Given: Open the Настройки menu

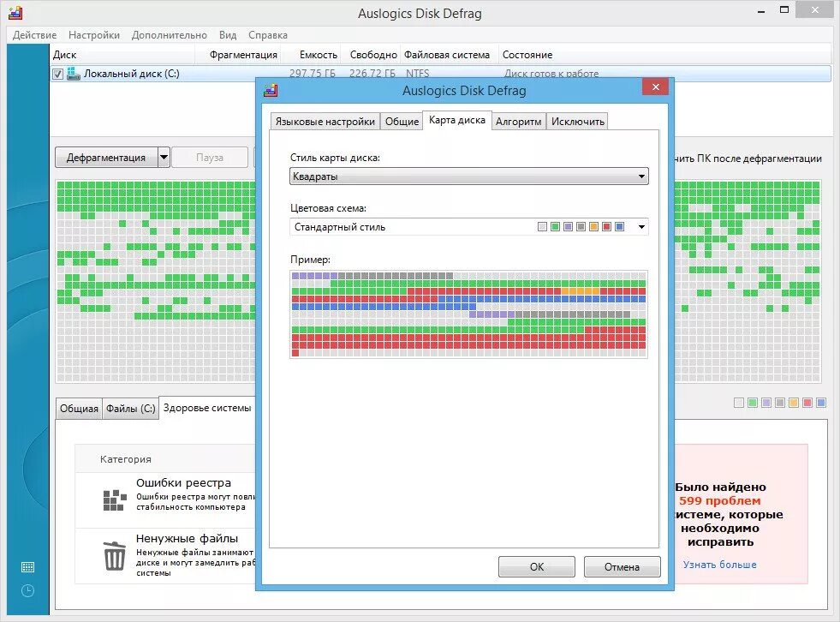Looking at the screenshot, I should tap(93, 35).
